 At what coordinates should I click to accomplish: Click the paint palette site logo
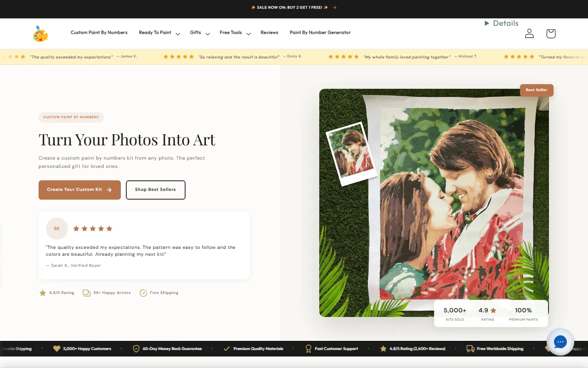(40, 34)
